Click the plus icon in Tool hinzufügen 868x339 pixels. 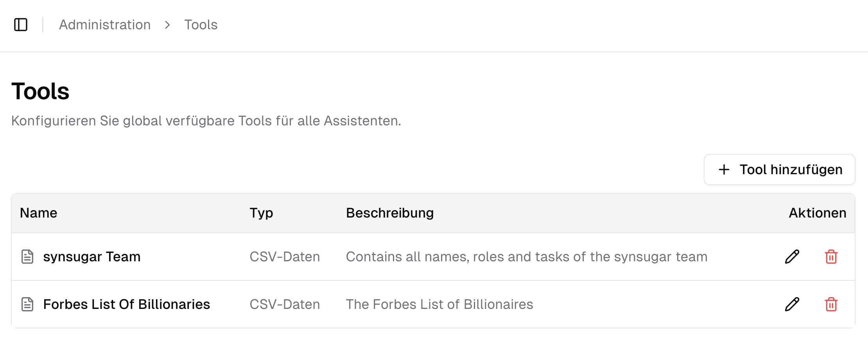(725, 169)
